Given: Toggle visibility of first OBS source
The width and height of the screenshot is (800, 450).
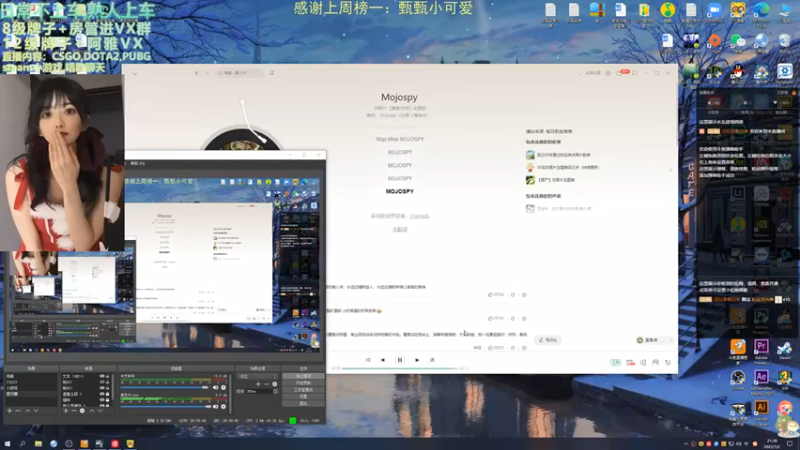Looking at the screenshot, I should [102, 376].
